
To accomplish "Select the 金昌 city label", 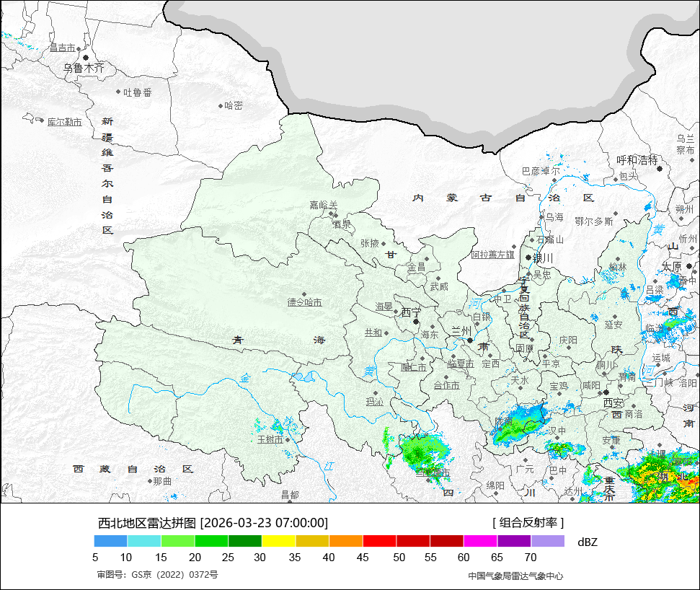I will coord(416,268).
